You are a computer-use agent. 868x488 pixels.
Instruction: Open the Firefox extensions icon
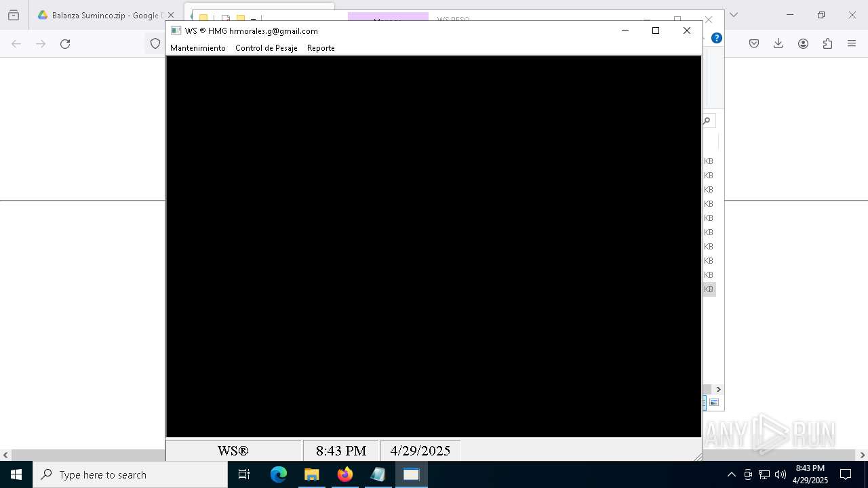pyautogui.click(x=827, y=43)
